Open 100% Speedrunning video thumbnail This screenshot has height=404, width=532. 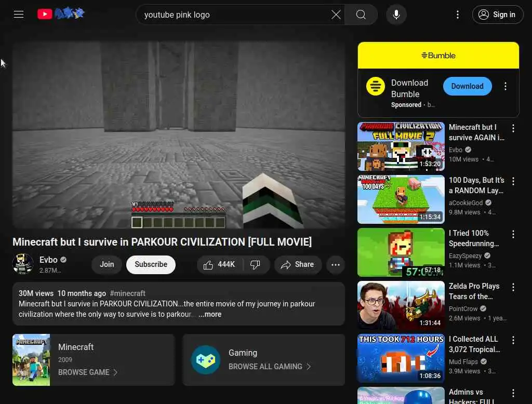[x=401, y=252]
